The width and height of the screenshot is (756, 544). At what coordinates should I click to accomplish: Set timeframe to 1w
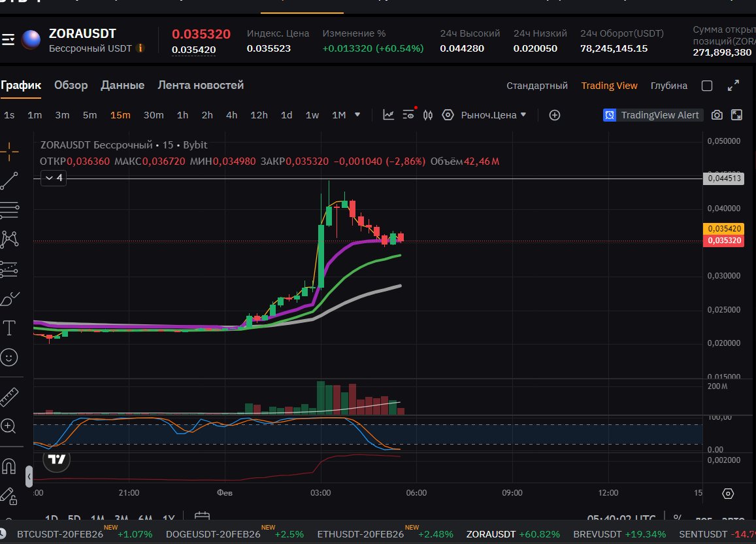pyautogui.click(x=312, y=115)
